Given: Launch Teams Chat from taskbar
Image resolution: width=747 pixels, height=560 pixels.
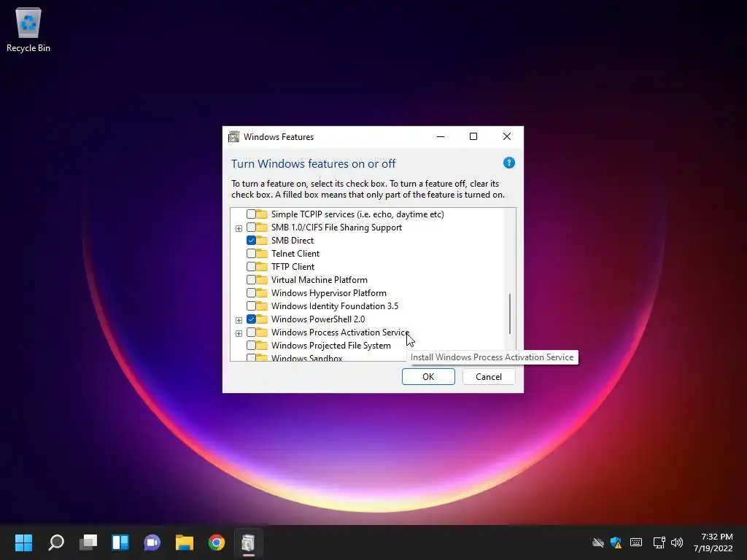Looking at the screenshot, I should coord(152,542).
